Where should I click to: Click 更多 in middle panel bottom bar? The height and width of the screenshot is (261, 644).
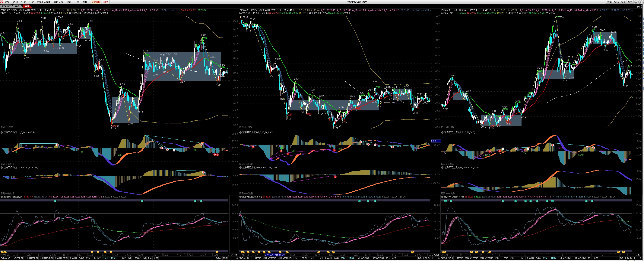pos(388,258)
